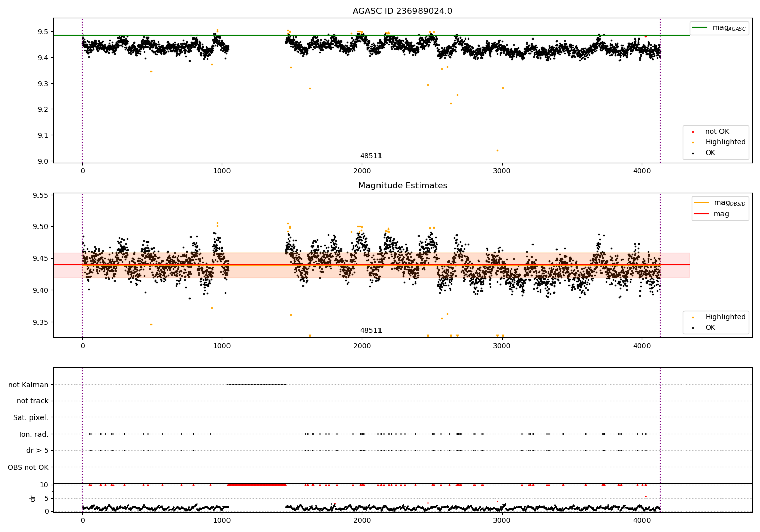Click the 'Sat. pixel.' axis label
The image size is (760, 532).
tap(30, 417)
